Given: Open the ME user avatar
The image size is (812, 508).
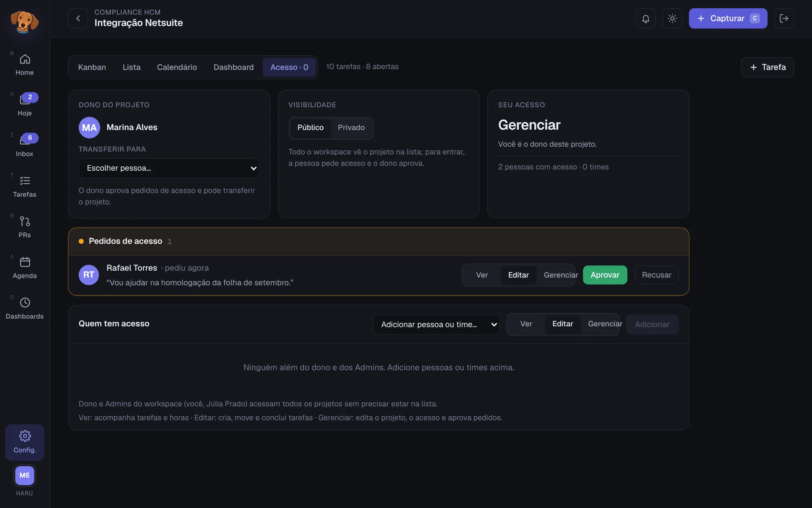Looking at the screenshot, I should [x=25, y=475].
